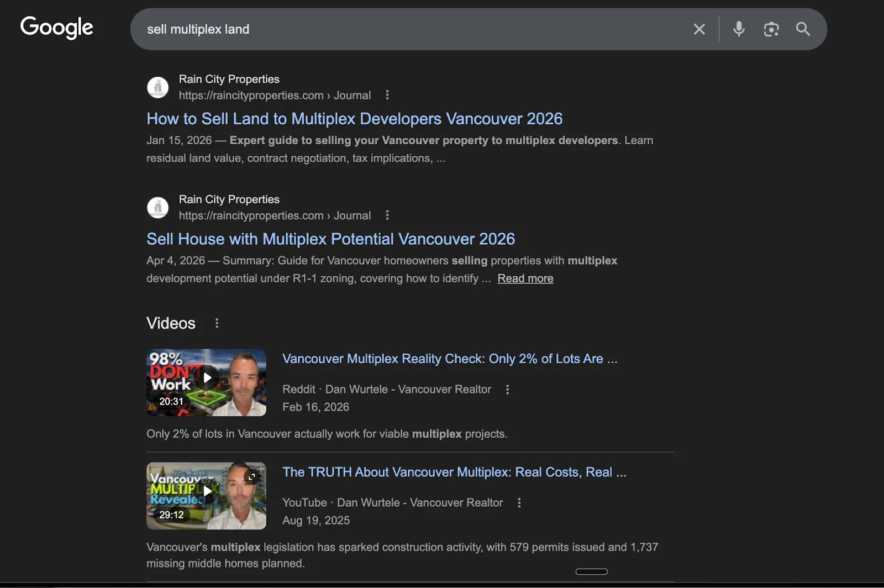884x588 pixels.
Task: Clear the search query text
Action: 699,29
